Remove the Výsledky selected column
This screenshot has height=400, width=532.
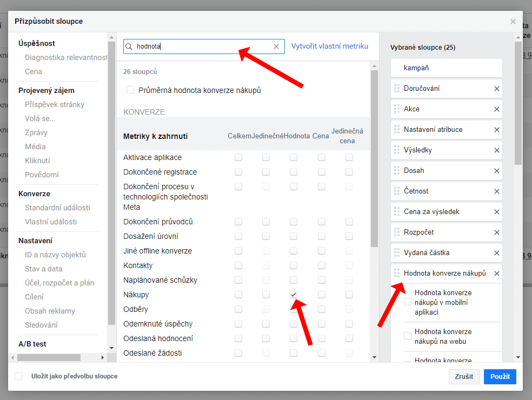coord(496,150)
